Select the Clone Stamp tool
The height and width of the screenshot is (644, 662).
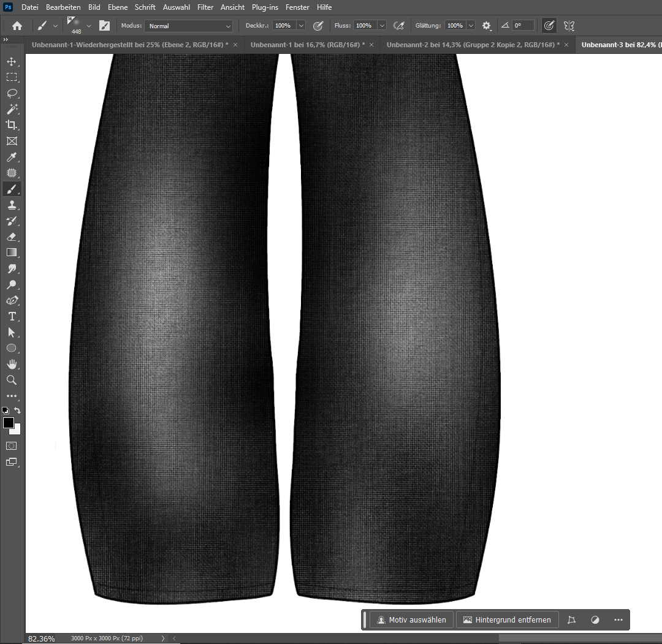[x=11, y=205]
